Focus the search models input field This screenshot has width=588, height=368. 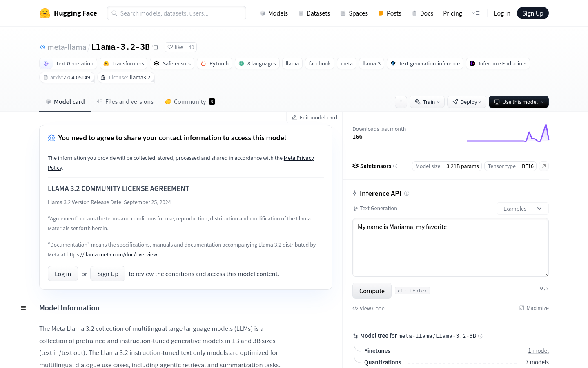point(176,13)
